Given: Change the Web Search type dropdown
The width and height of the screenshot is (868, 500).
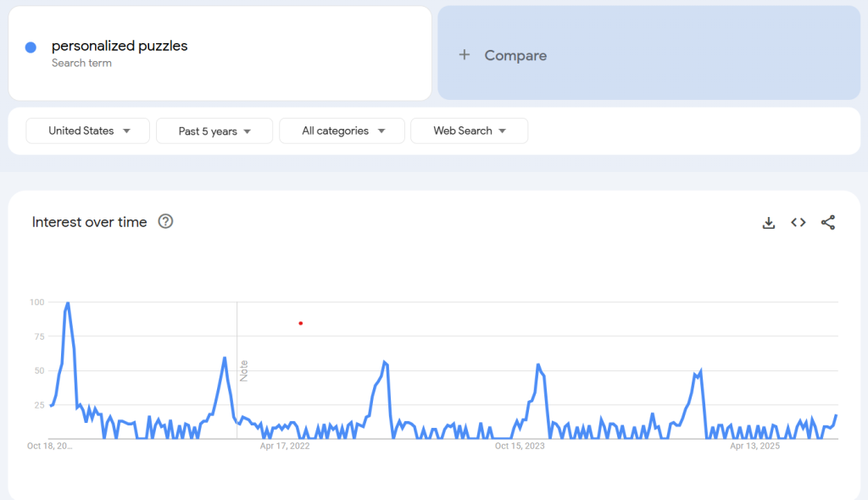Looking at the screenshot, I should [469, 131].
